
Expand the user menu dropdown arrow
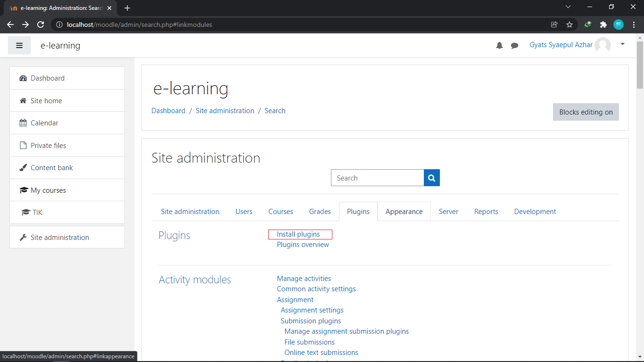[622, 44]
